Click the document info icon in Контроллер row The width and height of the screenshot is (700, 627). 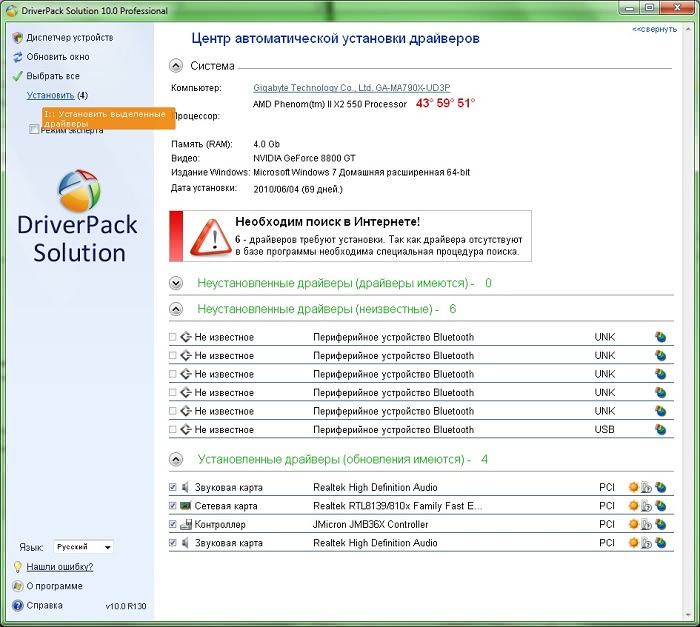click(646, 524)
